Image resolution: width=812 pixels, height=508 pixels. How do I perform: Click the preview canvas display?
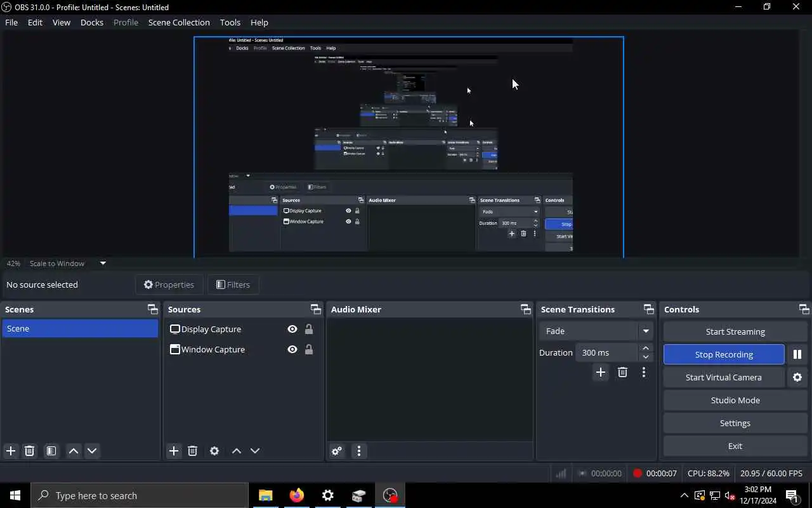click(x=409, y=147)
